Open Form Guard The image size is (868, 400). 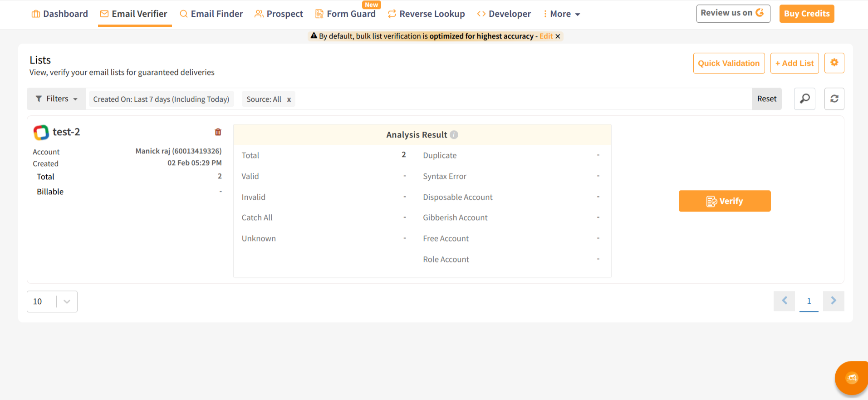pos(346,14)
